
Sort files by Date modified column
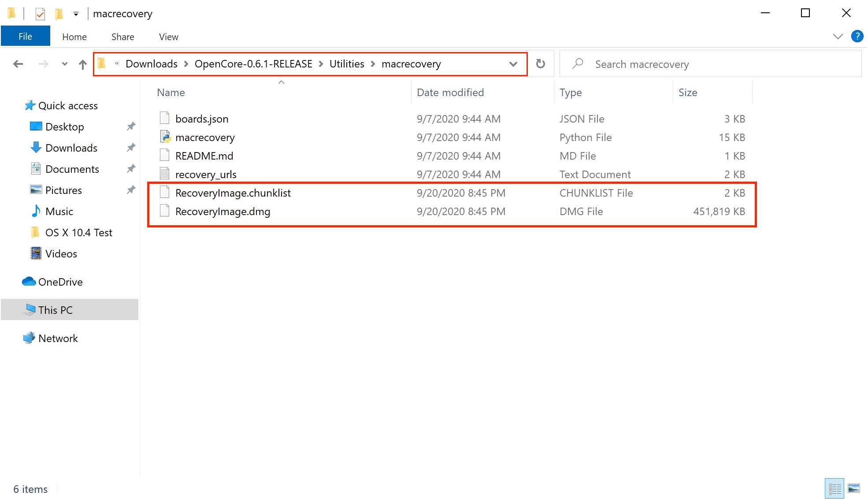[450, 93]
